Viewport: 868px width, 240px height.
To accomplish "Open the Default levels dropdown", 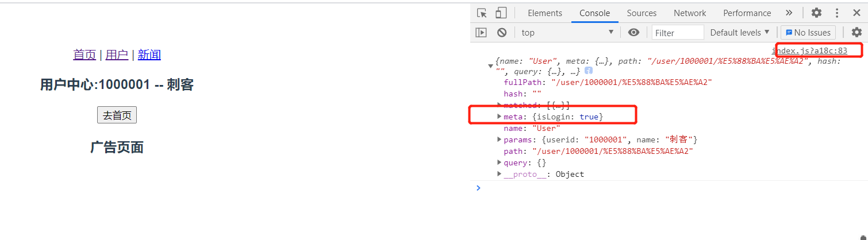I will [x=740, y=33].
